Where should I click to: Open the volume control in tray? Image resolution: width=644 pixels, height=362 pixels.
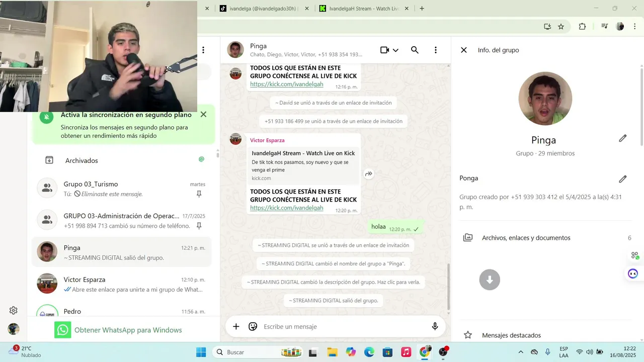pos(589,352)
